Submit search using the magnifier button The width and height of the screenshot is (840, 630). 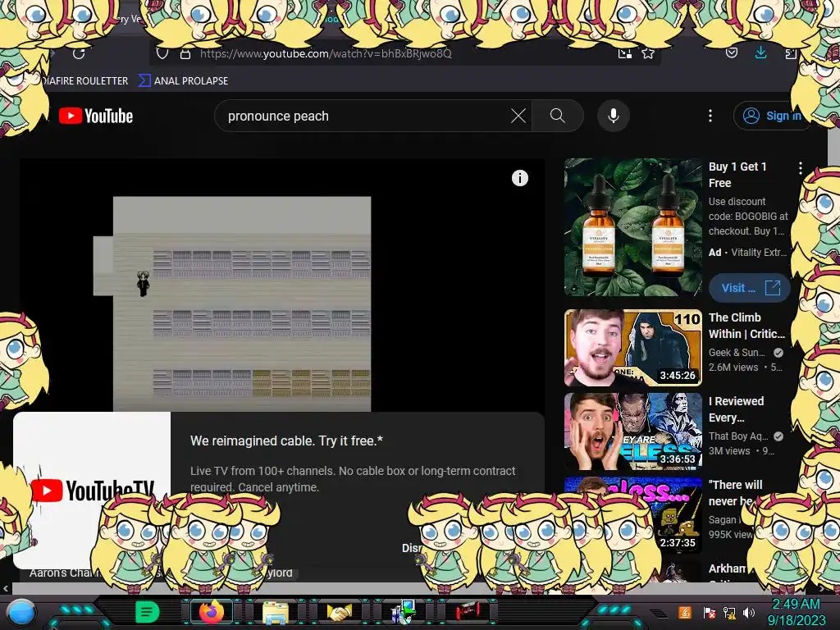click(558, 116)
